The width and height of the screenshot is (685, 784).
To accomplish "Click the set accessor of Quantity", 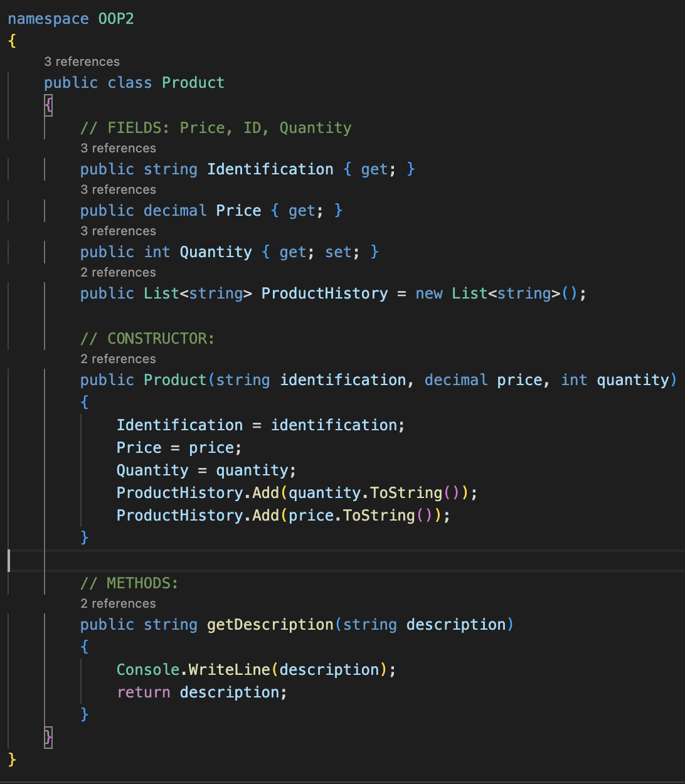I will [339, 252].
